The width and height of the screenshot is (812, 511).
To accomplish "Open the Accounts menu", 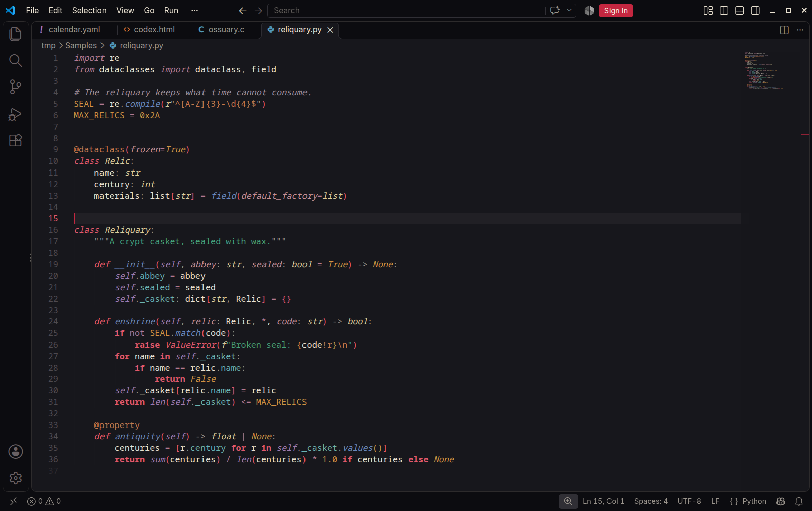I will point(16,452).
